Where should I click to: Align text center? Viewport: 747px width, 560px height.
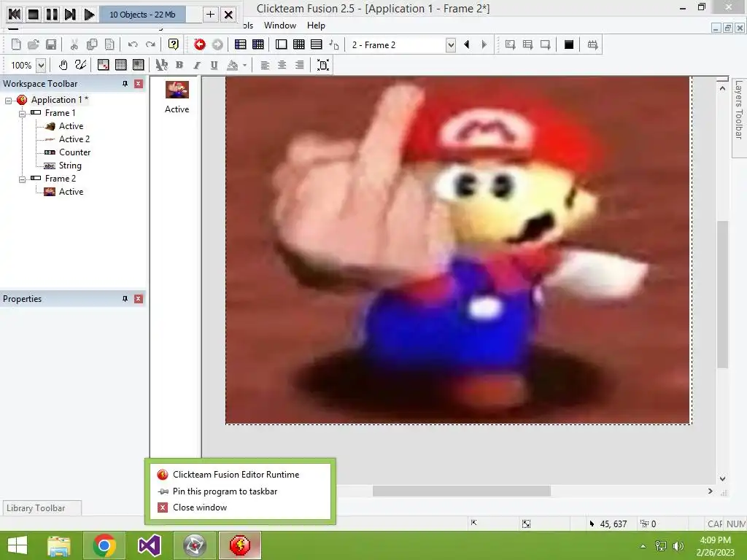[282, 65]
